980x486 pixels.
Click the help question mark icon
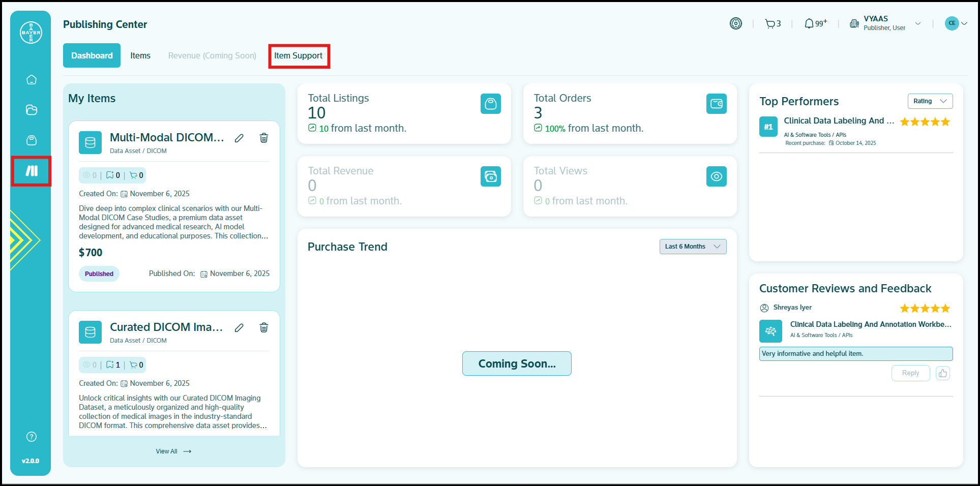pyautogui.click(x=32, y=437)
